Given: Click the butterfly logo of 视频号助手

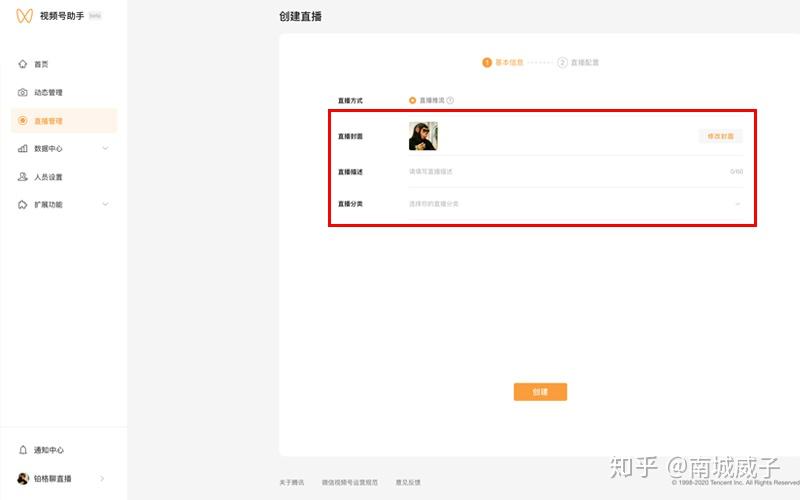Looking at the screenshot, I should pyautogui.click(x=24, y=16).
